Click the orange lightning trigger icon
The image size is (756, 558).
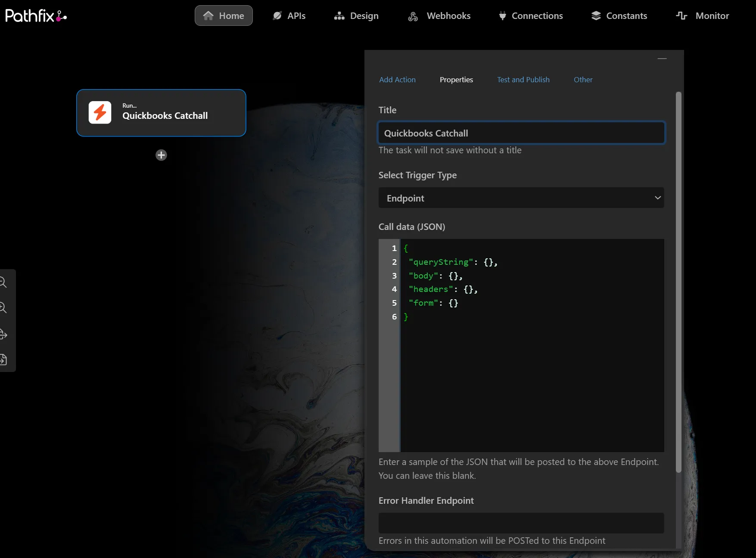pos(100,112)
